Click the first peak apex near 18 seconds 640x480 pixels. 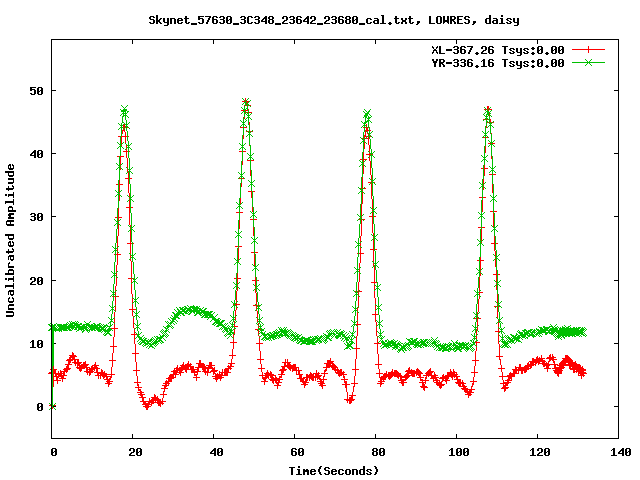(x=124, y=109)
